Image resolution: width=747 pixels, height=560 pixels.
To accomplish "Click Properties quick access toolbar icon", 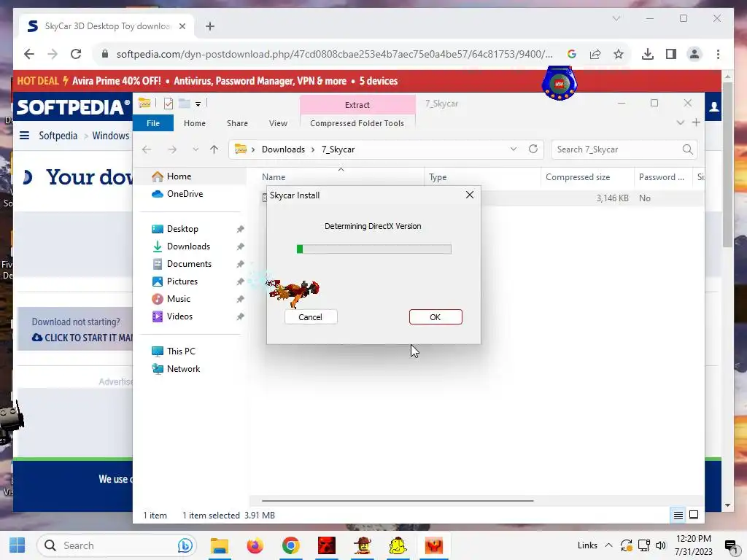I will 169,104.
